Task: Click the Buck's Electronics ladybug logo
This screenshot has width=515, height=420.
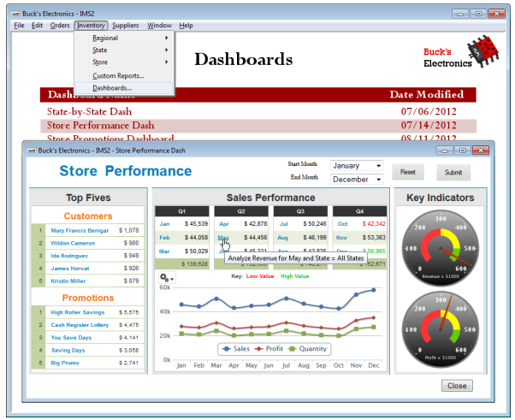Action: tap(482, 51)
